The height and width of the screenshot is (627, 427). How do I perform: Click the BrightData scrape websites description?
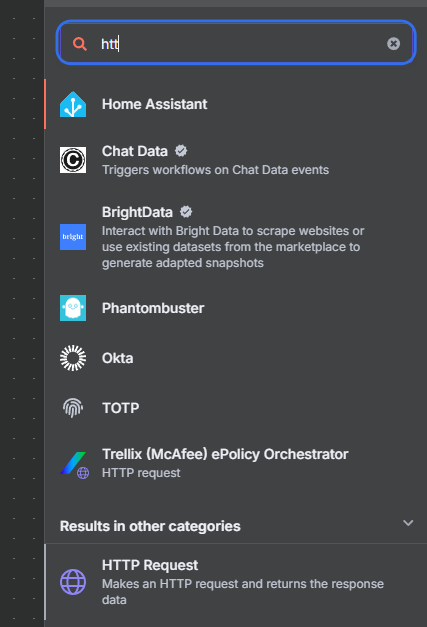(233, 247)
